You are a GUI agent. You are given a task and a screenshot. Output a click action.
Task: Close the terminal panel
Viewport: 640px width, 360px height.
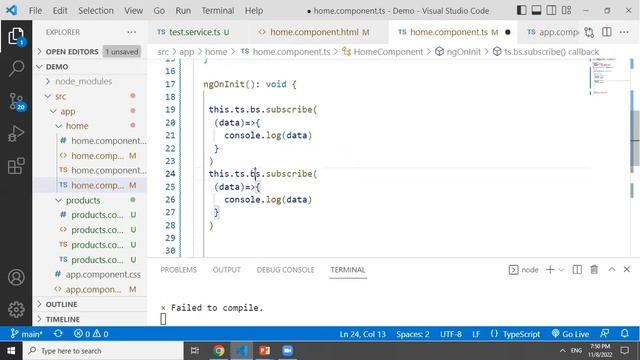pos(627,269)
